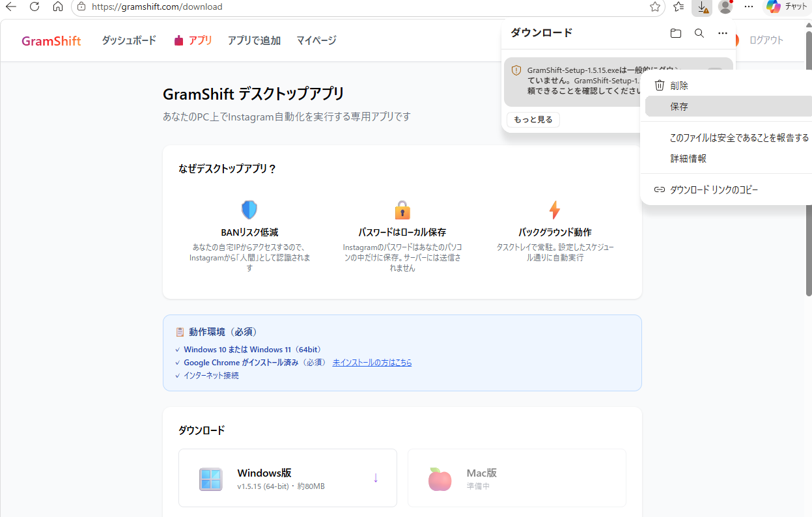Click the Mac版 準備中 card
The height and width of the screenshot is (517, 812).
517,478
